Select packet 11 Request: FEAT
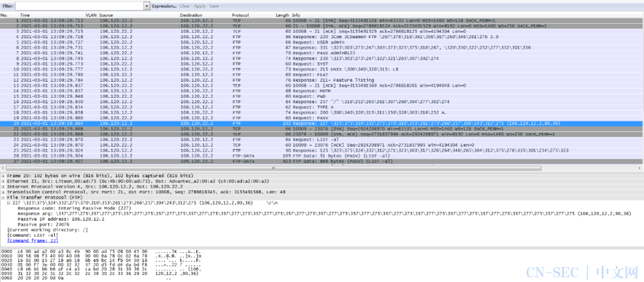The width and height of the screenshot is (644, 282). pyautogui.click(x=322, y=75)
